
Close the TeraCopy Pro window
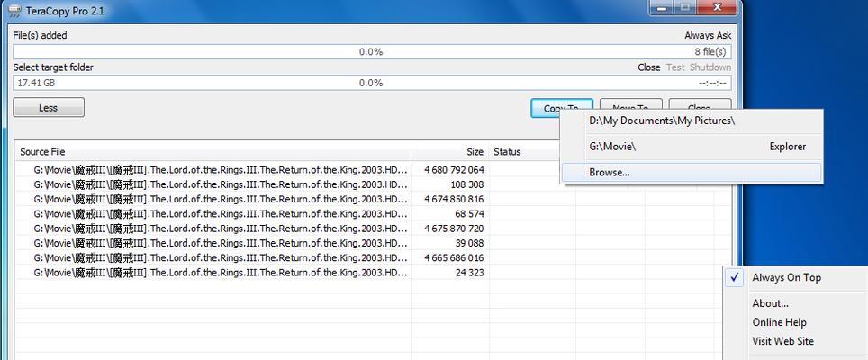[717, 7]
